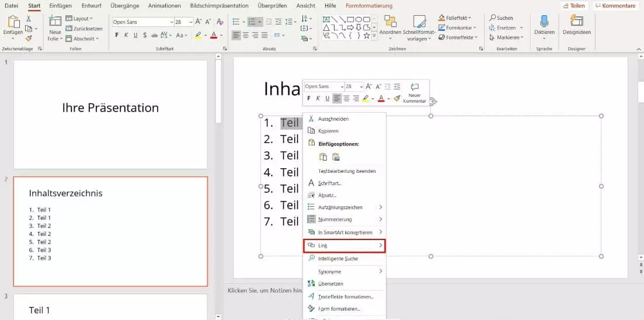Click mini toolbar font color red A
The height and width of the screenshot is (320, 644).
click(381, 99)
